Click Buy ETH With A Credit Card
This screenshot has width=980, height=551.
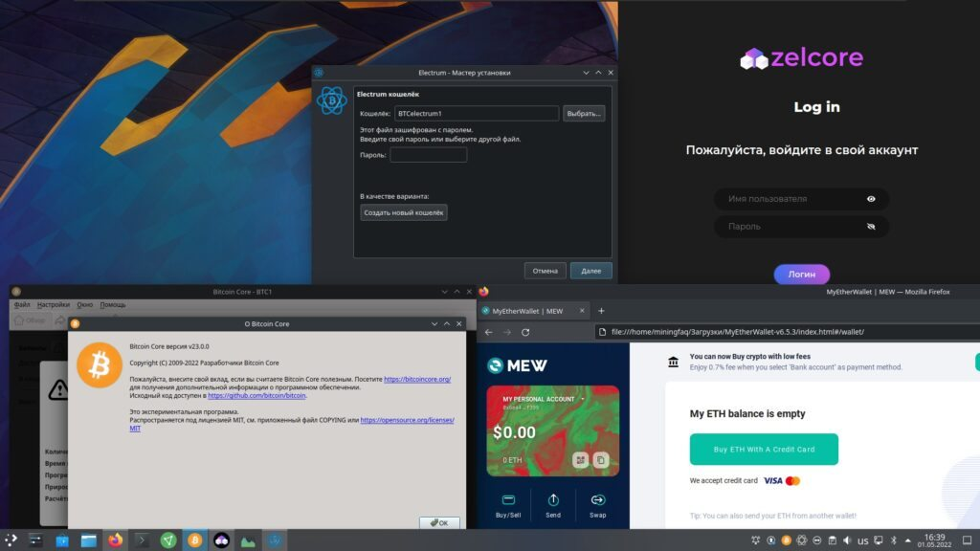764,450
